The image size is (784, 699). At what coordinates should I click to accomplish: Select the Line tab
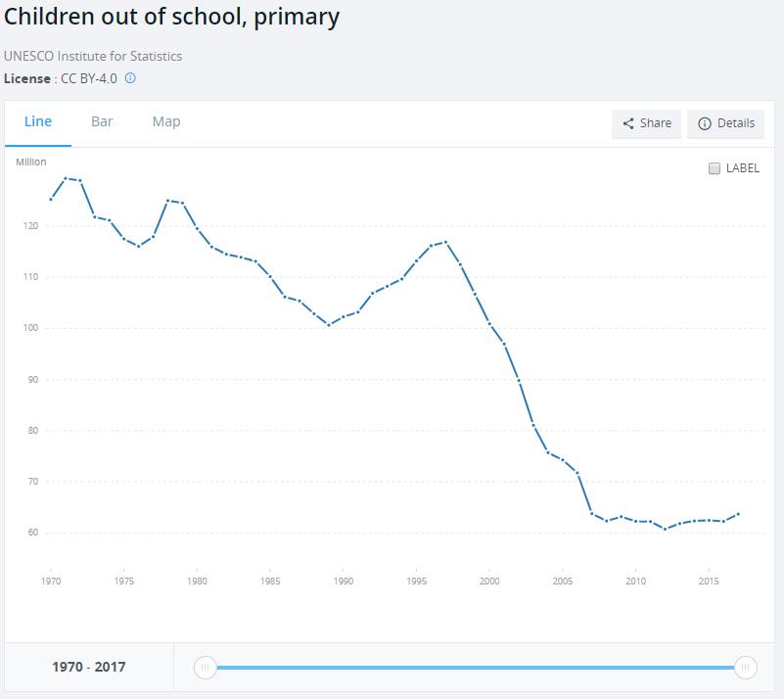(x=38, y=121)
